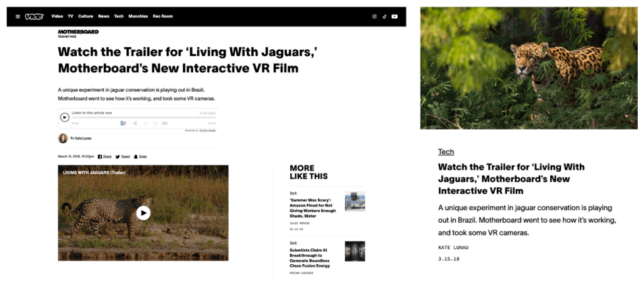Click the VICE logo
Viewport: 644px width, 285px height.
coord(34,16)
